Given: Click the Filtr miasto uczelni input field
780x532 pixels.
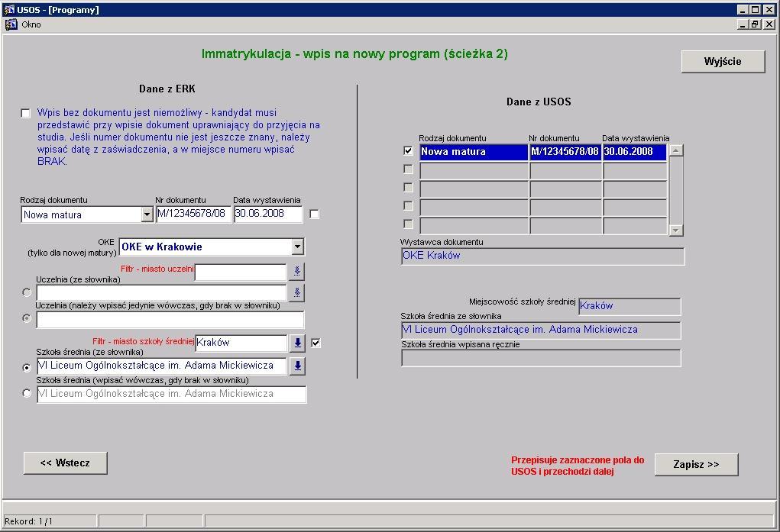Looking at the screenshot, I should 241,272.
